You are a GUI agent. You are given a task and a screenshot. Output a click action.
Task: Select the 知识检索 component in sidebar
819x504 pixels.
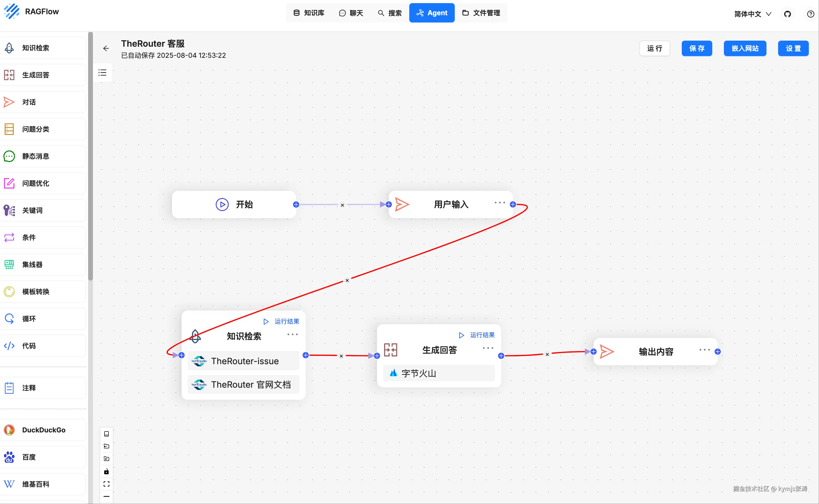pos(43,48)
